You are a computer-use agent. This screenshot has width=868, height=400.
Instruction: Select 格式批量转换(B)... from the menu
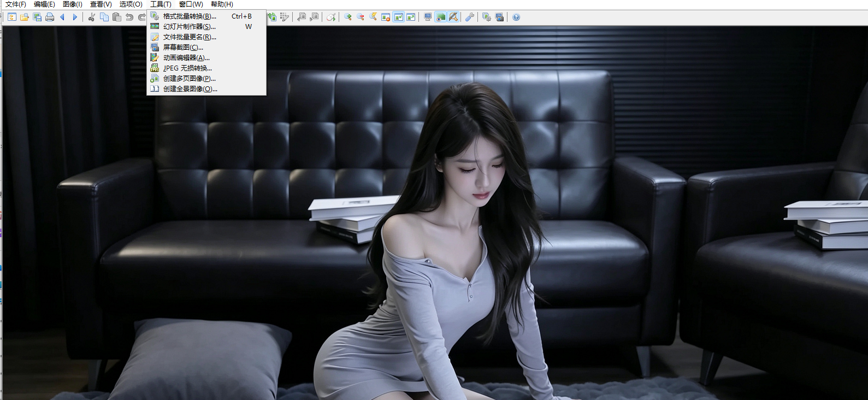tap(206, 16)
